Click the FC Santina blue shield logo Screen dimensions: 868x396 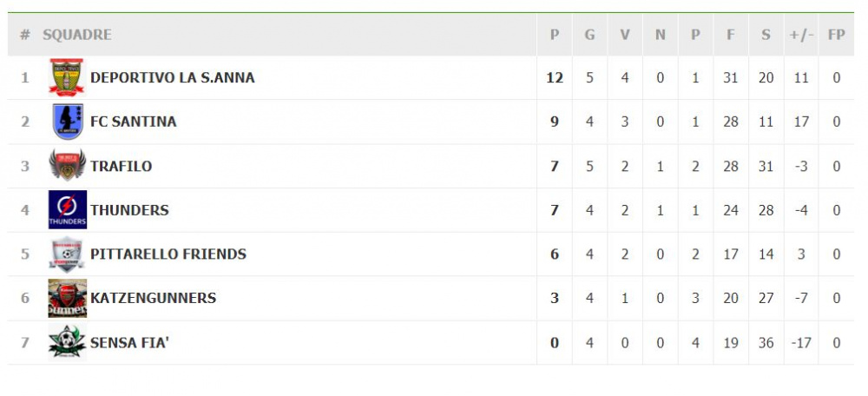[67, 122]
